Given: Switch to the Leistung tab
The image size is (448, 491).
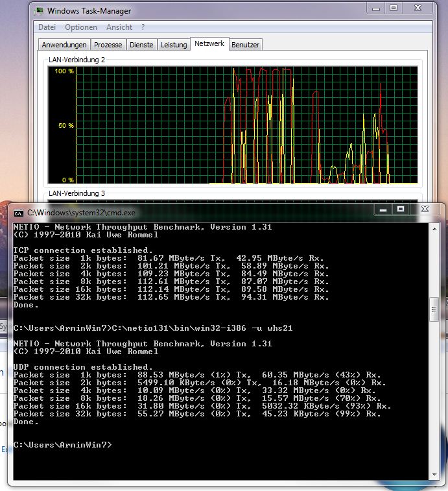Looking at the screenshot, I should point(174,45).
